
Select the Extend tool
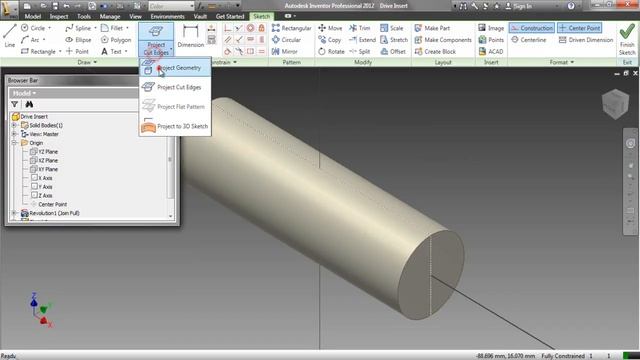pyautogui.click(x=362, y=40)
